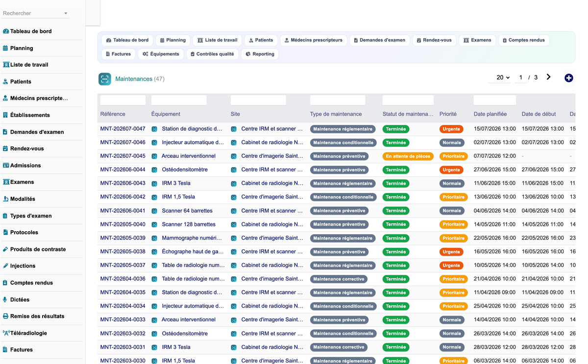Image resolution: width=588 pixels, height=364 pixels.
Task: Click the blue plus add-maintenance icon
Action: point(568,78)
